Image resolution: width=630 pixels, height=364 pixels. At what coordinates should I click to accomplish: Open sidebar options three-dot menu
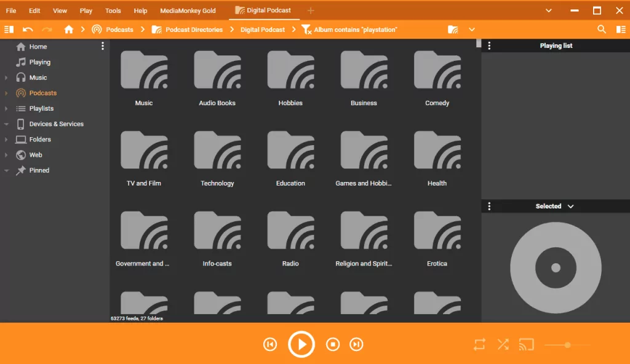coord(103,46)
